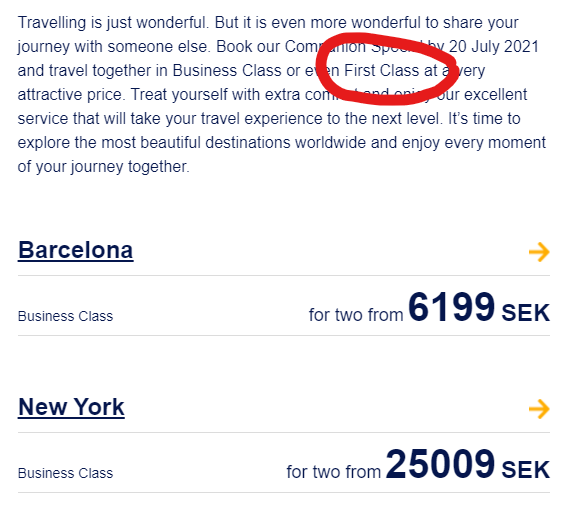Screen dimensions: 583x530
Task: Click 'for two from' text in New York row
Action: [334, 472]
